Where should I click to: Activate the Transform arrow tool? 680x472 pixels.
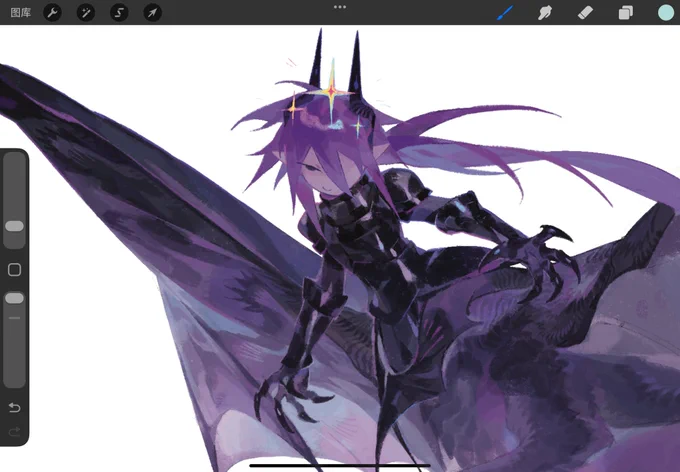tap(153, 13)
